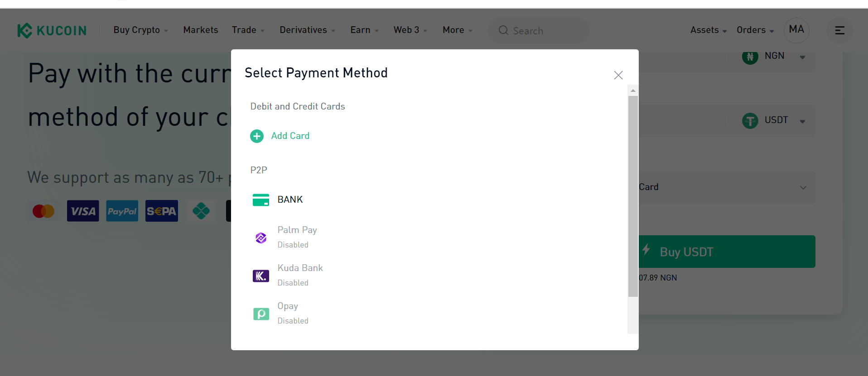Open the Web 3 dropdown menu

click(x=410, y=30)
